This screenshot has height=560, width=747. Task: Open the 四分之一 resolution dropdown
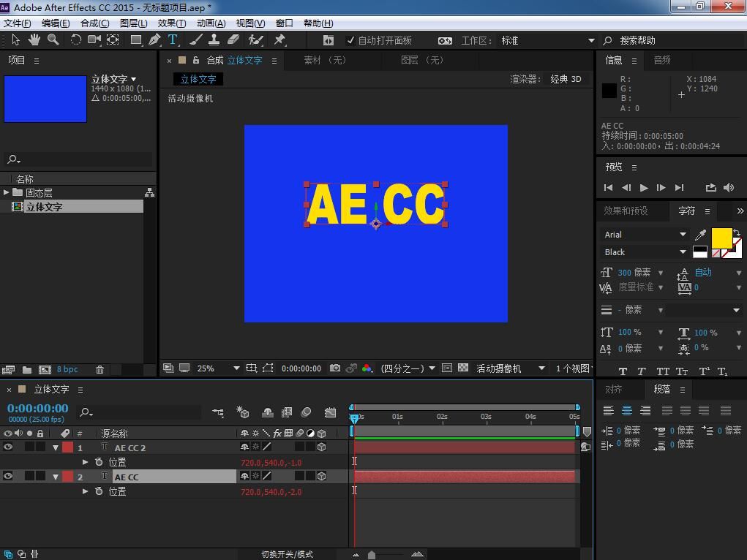click(x=408, y=368)
